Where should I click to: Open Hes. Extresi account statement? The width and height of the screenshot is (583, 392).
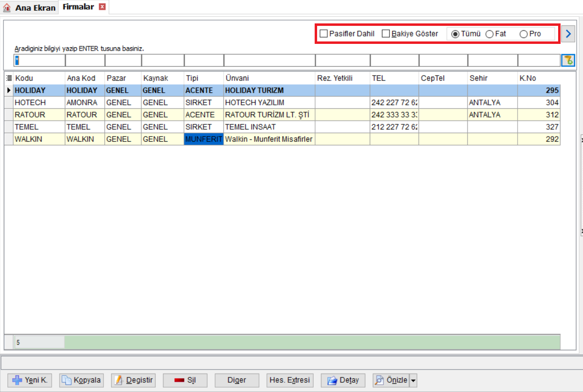[290, 380]
